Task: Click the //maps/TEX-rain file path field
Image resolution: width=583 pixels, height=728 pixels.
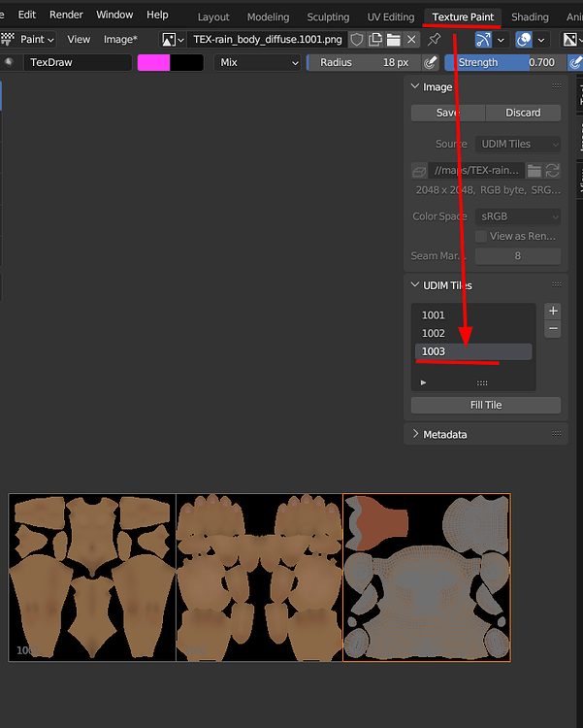Action: (476, 171)
